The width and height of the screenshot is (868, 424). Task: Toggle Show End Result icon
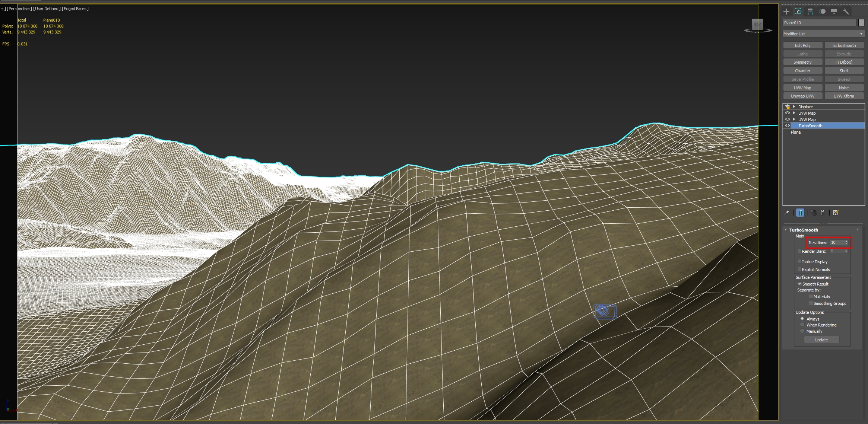(800, 213)
